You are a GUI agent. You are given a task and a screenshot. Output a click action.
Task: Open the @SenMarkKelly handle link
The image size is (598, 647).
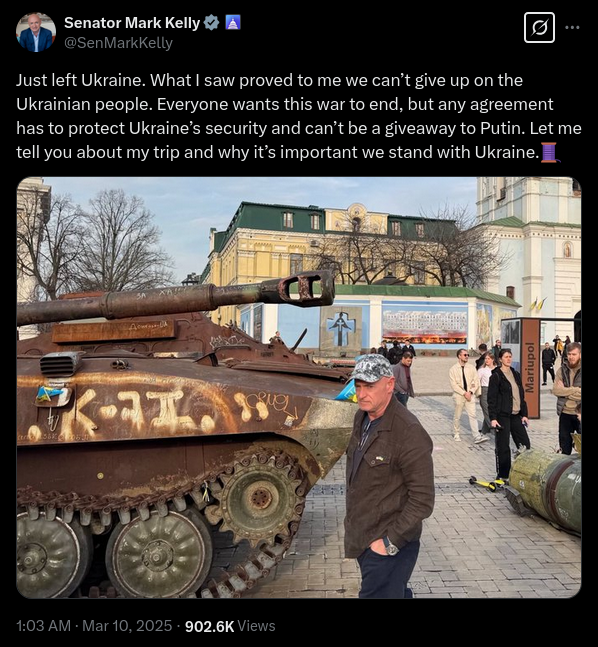point(118,43)
